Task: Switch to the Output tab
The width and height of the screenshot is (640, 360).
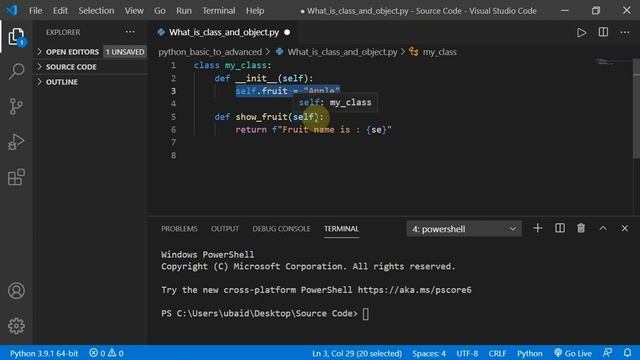Action: [225, 229]
